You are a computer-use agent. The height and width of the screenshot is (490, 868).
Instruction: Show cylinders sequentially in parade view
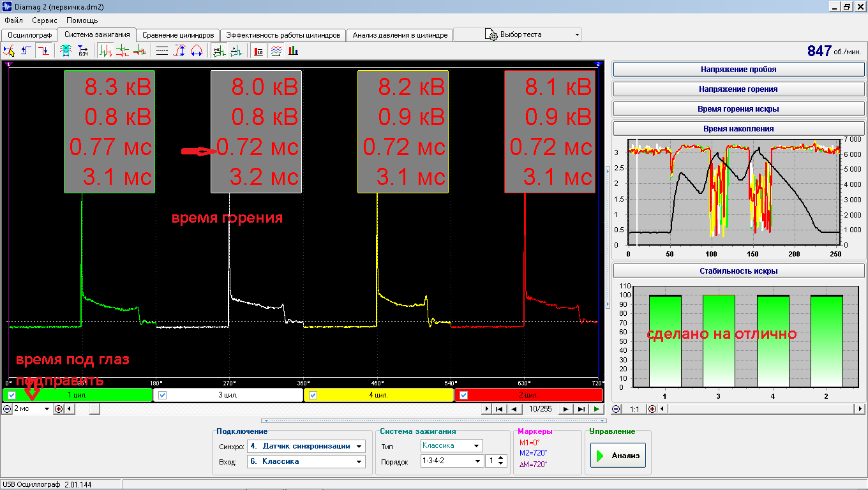[105, 51]
